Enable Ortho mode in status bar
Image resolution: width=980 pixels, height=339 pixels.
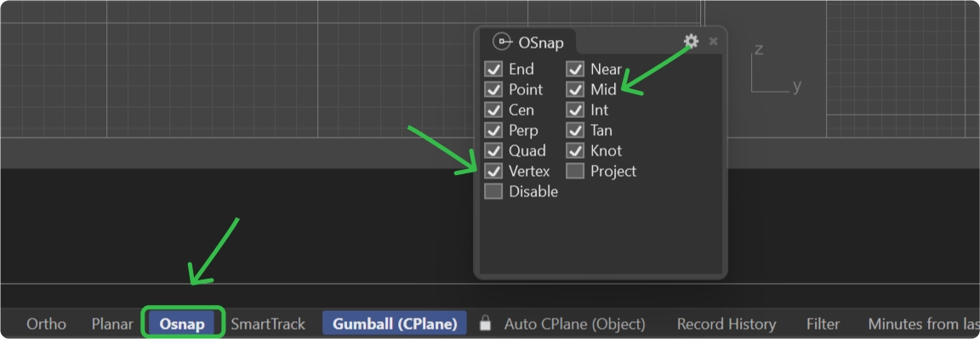(x=46, y=324)
